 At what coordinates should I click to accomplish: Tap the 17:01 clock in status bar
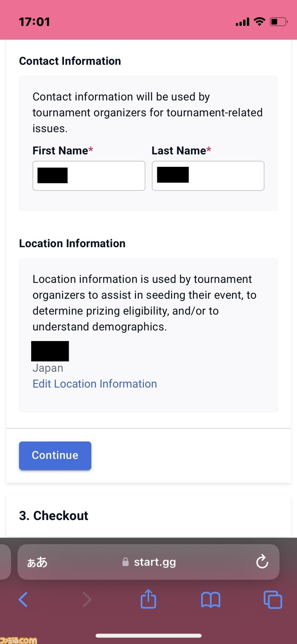click(34, 22)
